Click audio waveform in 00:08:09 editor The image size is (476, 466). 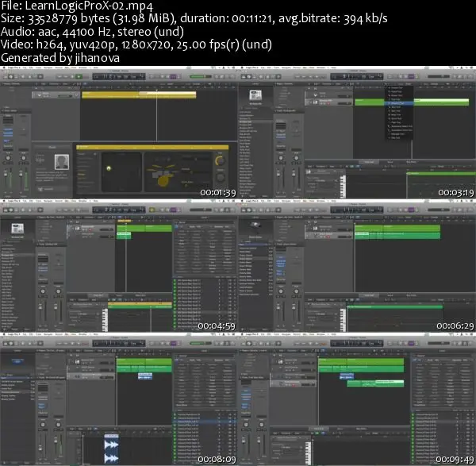pos(111,449)
